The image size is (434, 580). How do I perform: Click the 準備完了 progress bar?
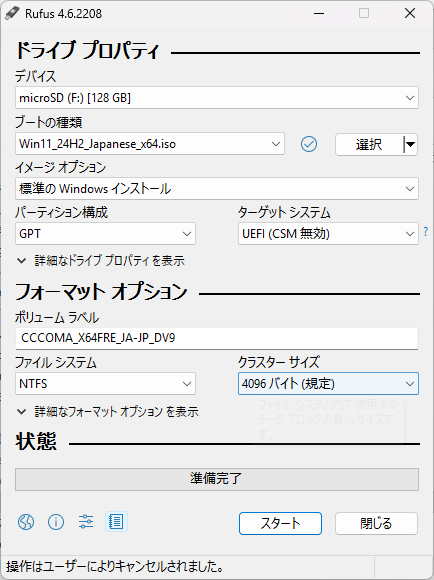217,479
